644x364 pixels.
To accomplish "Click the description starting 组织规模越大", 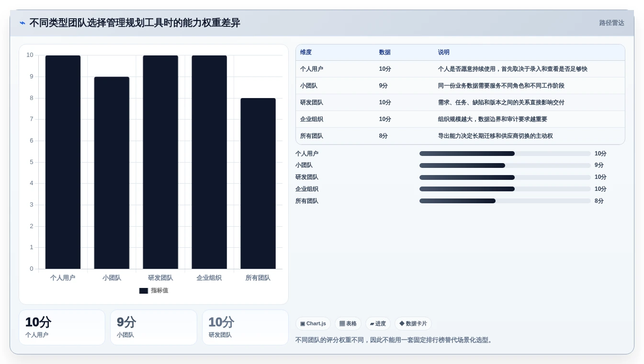I will click(x=493, y=119).
